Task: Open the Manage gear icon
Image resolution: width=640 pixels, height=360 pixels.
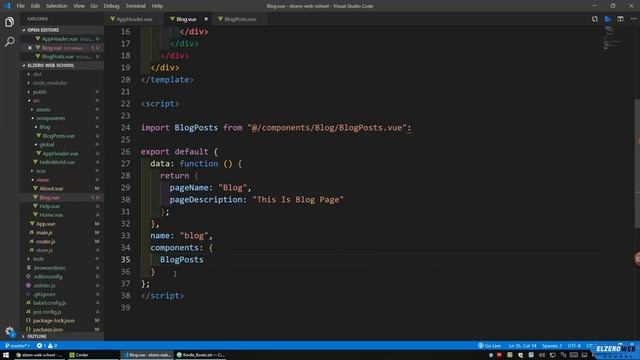Action: pyautogui.click(x=9, y=331)
